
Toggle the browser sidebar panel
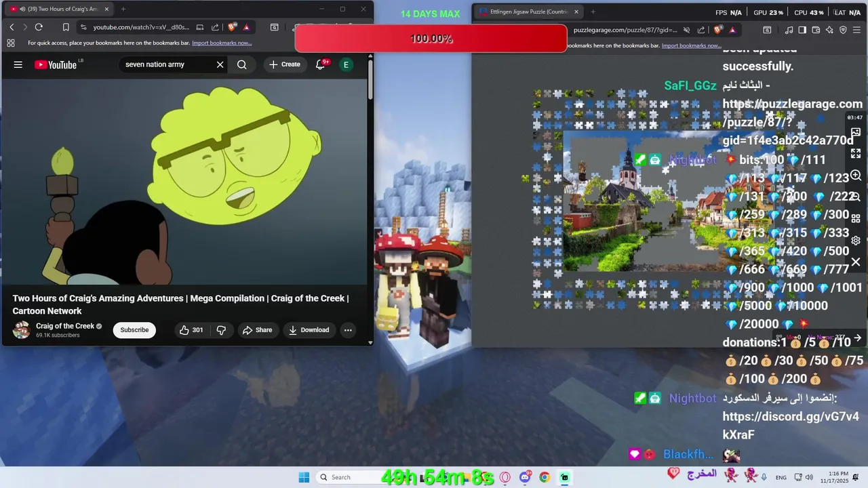tap(802, 30)
